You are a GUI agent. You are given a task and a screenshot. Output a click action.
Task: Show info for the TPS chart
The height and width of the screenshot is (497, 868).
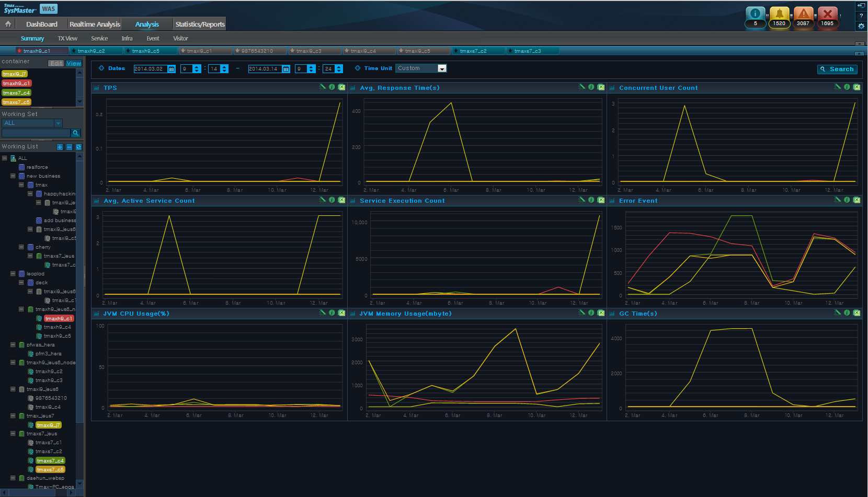pos(332,87)
